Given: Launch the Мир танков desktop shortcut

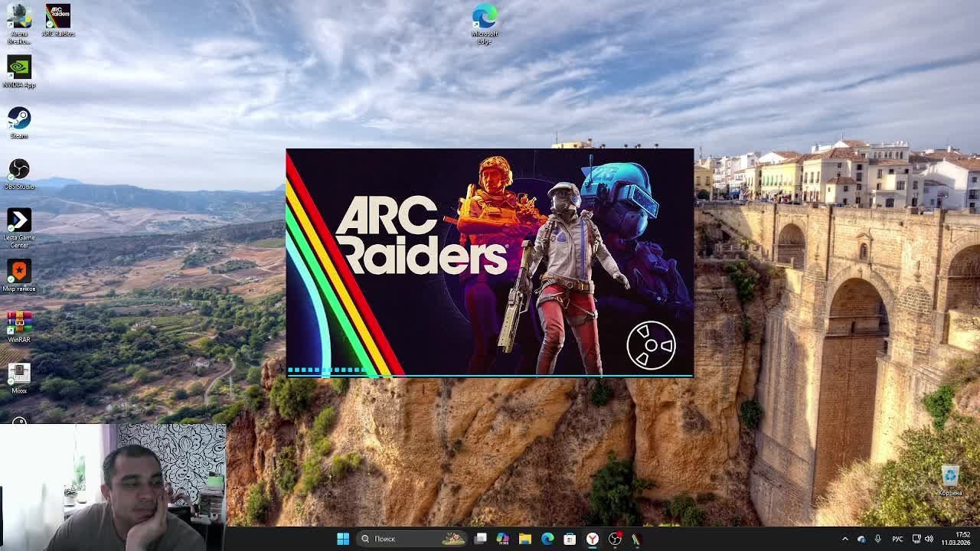Looking at the screenshot, I should pos(19,275).
